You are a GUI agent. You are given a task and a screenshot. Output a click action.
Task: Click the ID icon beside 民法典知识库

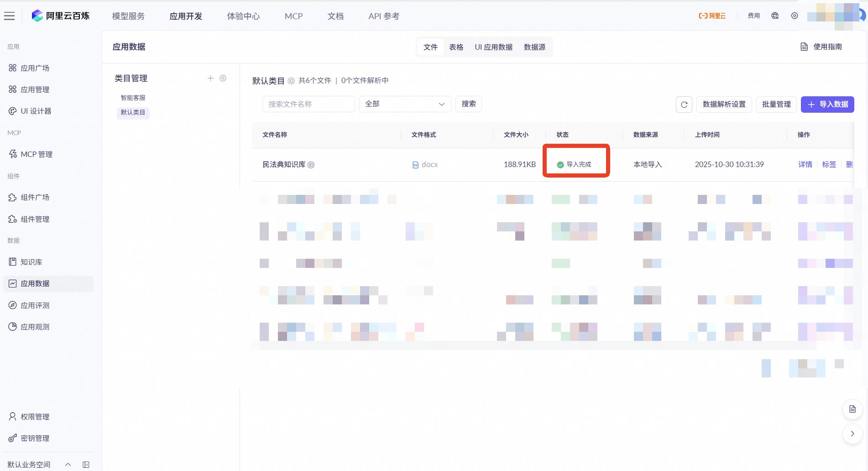(311, 165)
